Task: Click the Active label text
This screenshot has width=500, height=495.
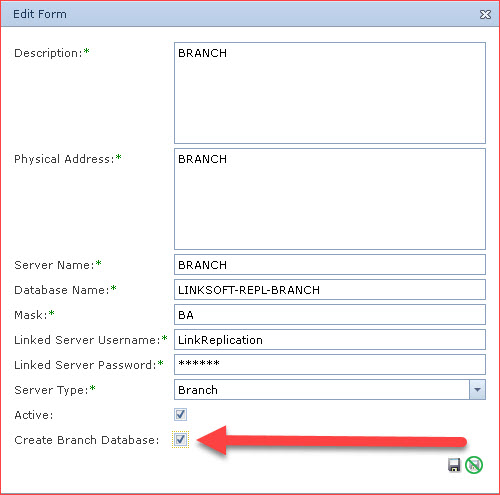Action: pyautogui.click(x=34, y=415)
